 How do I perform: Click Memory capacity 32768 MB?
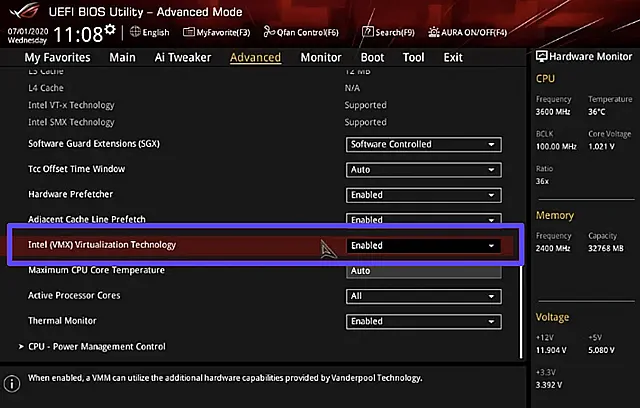point(606,248)
